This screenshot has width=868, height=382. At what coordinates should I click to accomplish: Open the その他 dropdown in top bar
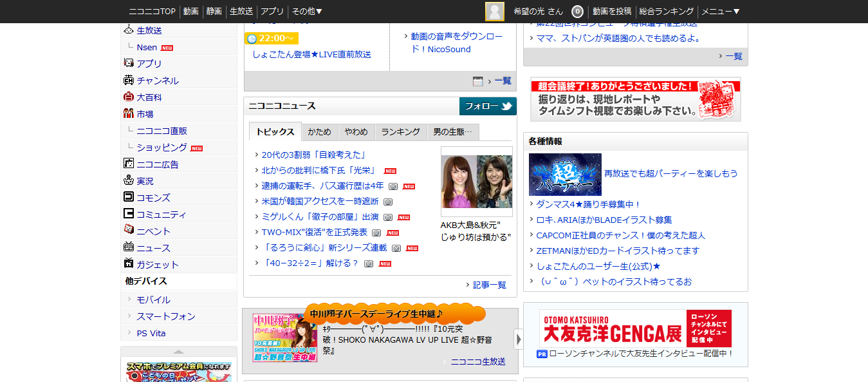point(307,12)
